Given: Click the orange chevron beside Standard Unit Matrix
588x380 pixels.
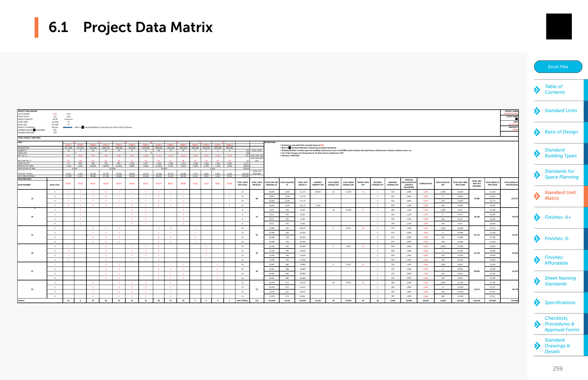Looking at the screenshot, I should click(537, 196).
